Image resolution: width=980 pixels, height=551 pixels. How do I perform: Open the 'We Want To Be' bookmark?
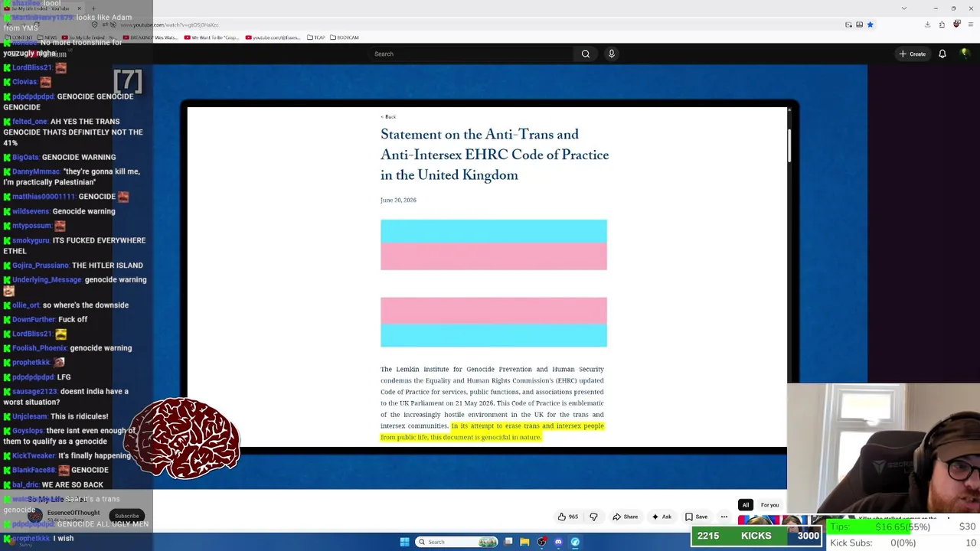tap(211, 37)
